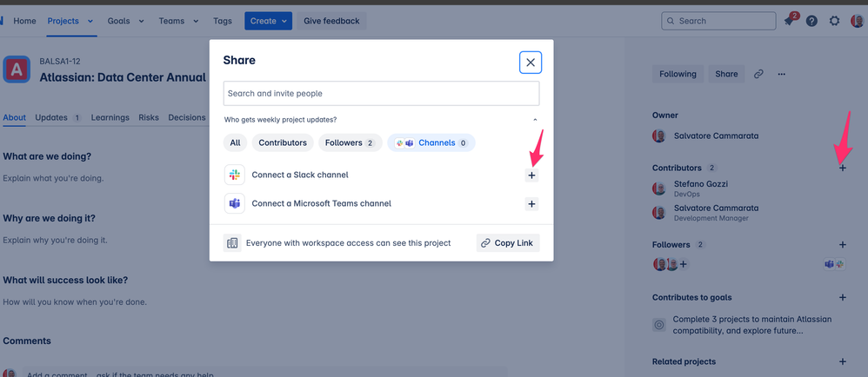Image resolution: width=868 pixels, height=377 pixels.
Task: Click the Following button
Action: 678,74
